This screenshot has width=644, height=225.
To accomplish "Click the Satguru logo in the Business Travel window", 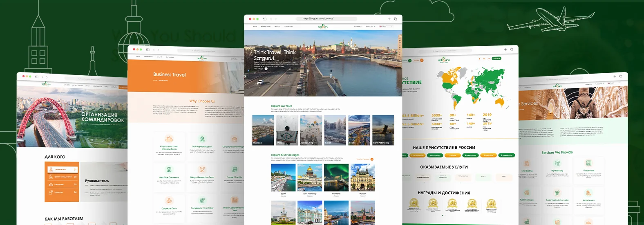I will [x=202, y=58].
